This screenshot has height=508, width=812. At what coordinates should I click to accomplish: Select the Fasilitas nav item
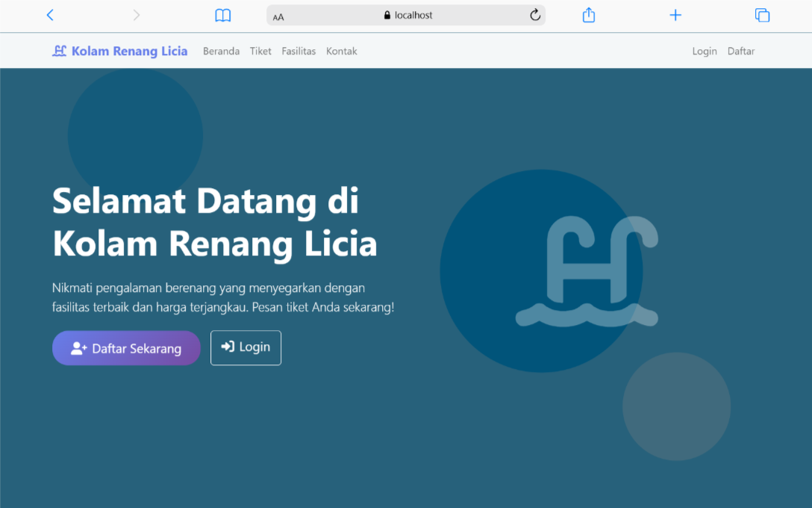(299, 52)
